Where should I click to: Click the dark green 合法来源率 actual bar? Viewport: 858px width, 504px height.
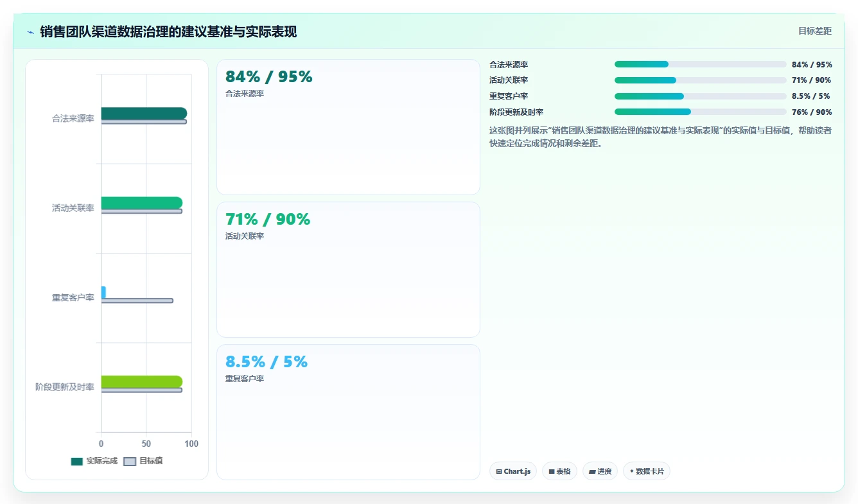coord(144,114)
